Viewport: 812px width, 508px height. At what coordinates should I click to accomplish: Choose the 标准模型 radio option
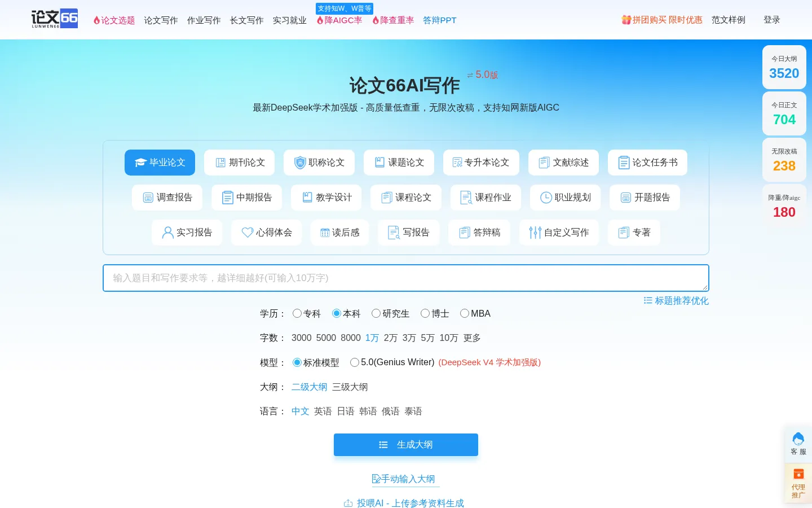(x=297, y=362)
